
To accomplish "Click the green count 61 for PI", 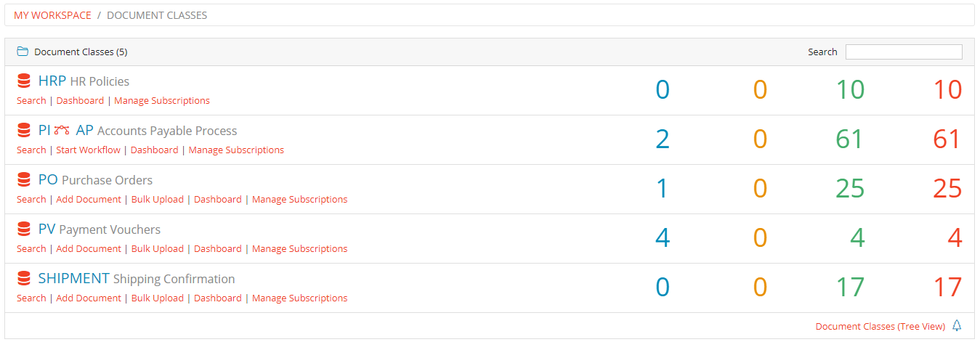I will (849, 139).
